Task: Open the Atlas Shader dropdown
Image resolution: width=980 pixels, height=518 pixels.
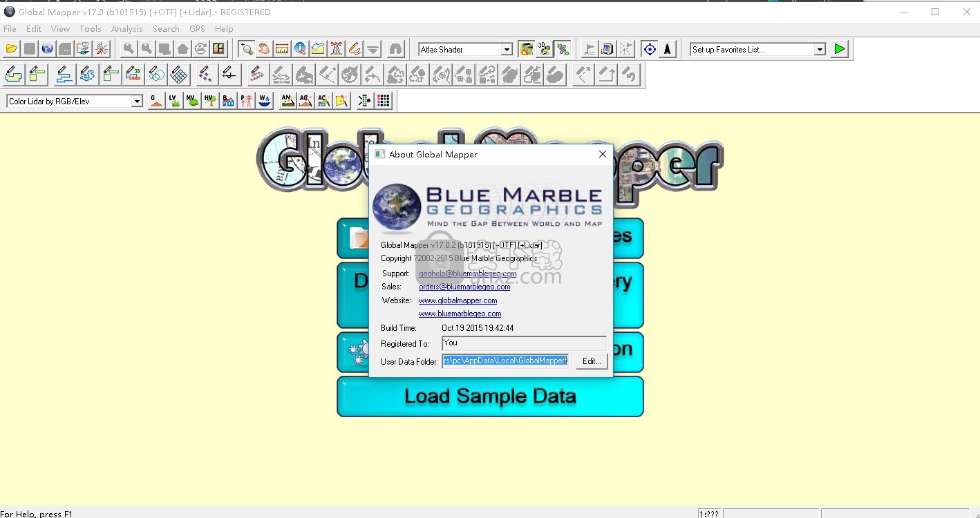Action: pos(465,50)
